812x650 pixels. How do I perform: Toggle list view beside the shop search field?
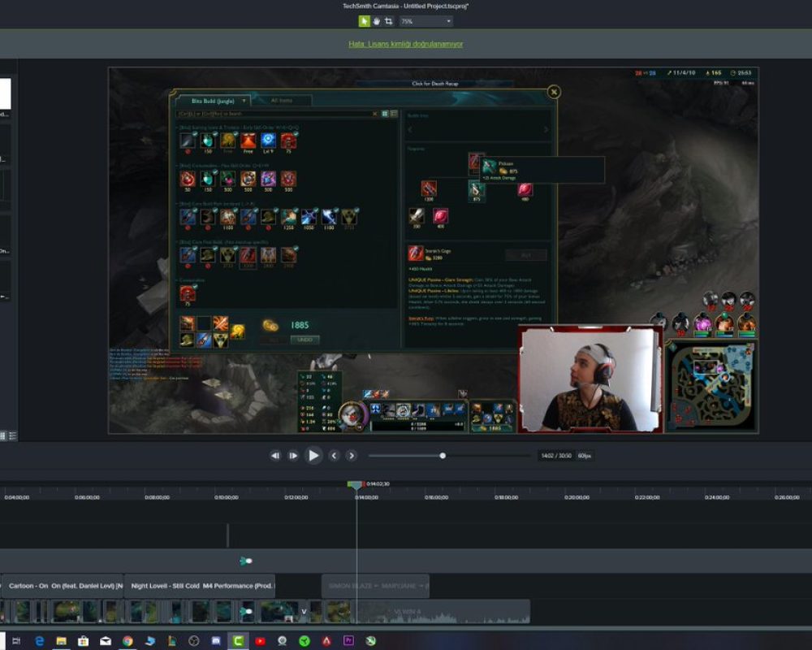[x=394, y=113]
